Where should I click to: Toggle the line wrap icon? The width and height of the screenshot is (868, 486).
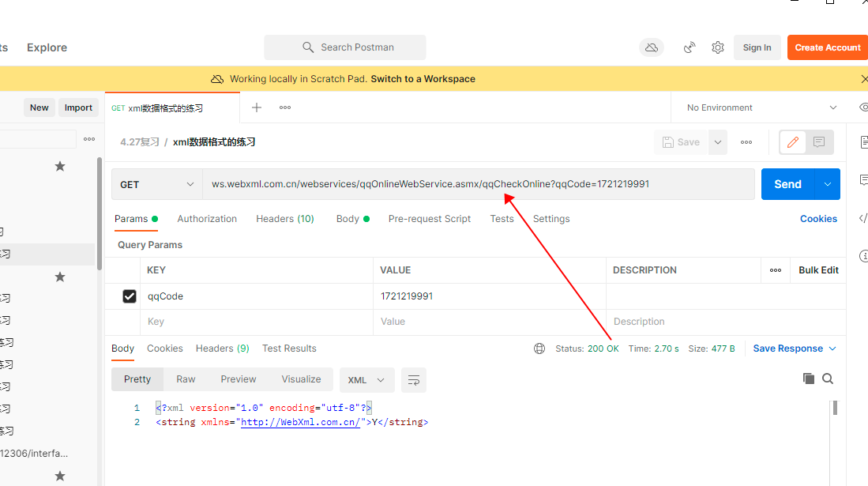click(414, 380)
